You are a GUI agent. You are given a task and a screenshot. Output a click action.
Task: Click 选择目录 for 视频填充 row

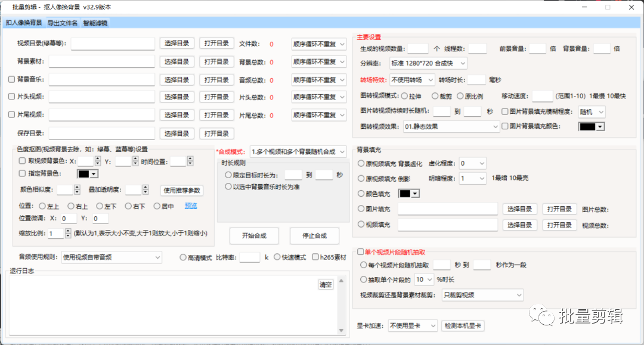click(x=519, y=225)
